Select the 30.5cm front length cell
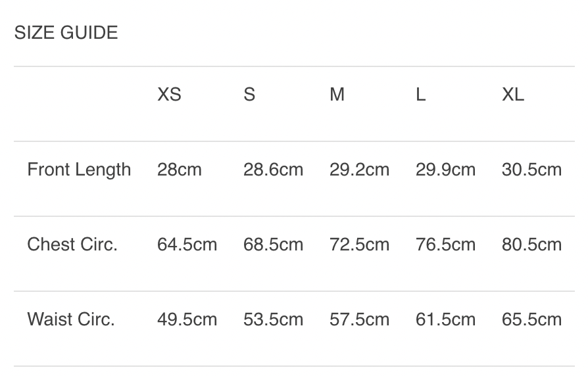 pyautogui.click(x=531, y=170)
